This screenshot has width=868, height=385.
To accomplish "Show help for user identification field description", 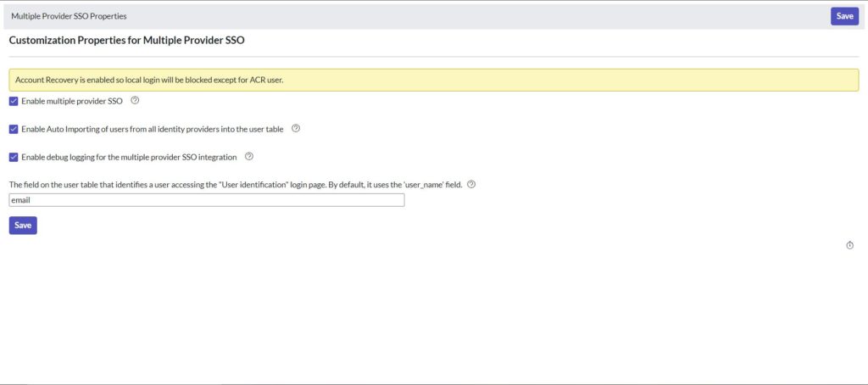I will 471,185.
